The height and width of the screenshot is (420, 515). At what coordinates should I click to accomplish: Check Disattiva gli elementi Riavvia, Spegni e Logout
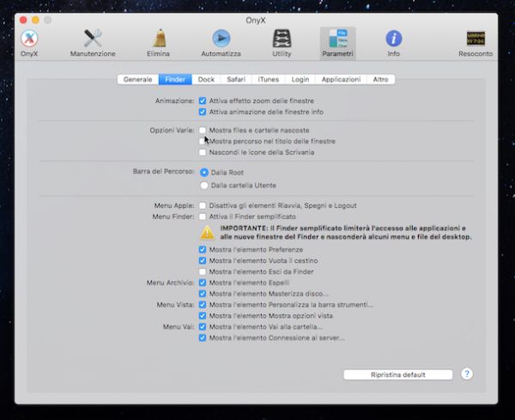click(203, 206)
